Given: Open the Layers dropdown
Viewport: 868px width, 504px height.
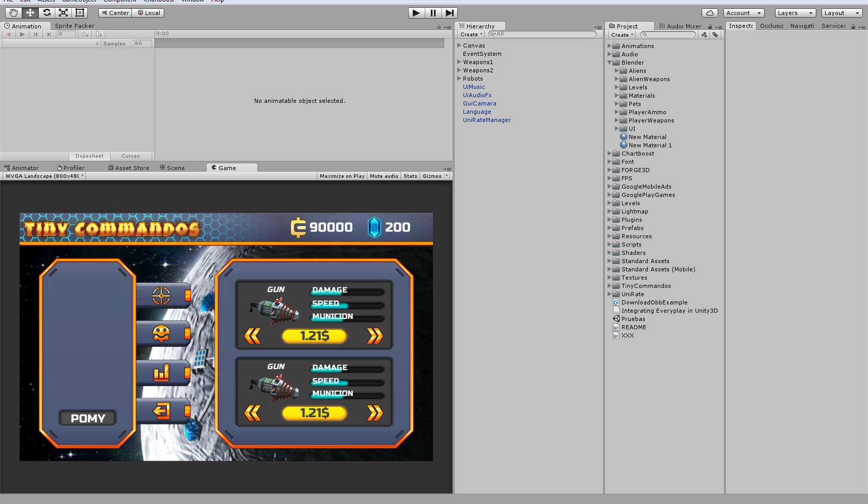Looking at the screenshot, I should (795, 13).
